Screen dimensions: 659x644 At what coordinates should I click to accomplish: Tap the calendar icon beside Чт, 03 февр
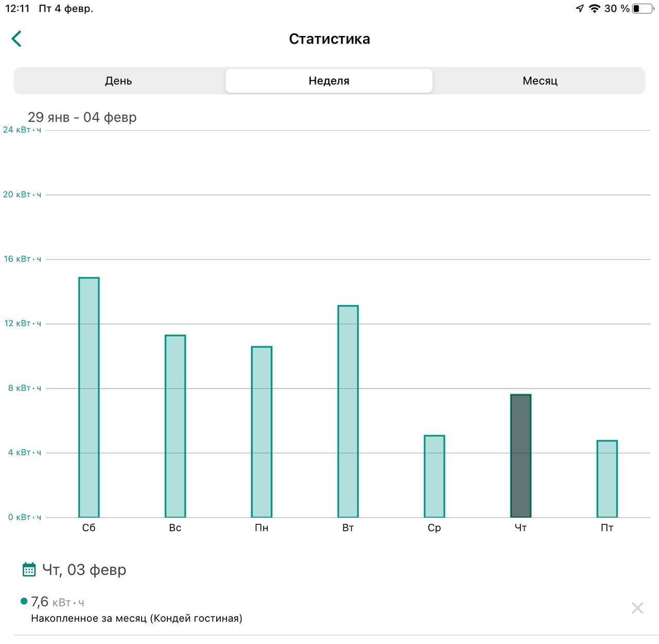coord(29,570)
